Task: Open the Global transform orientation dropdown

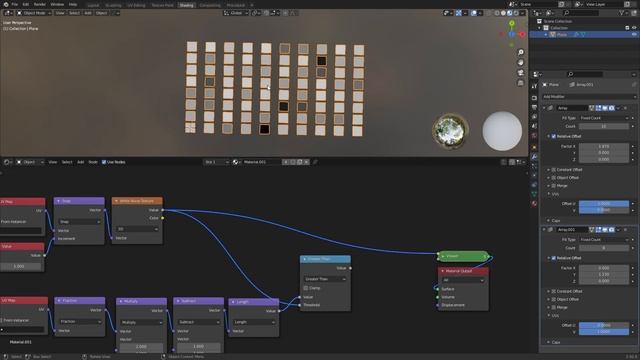Action: [x=236, y=13]
